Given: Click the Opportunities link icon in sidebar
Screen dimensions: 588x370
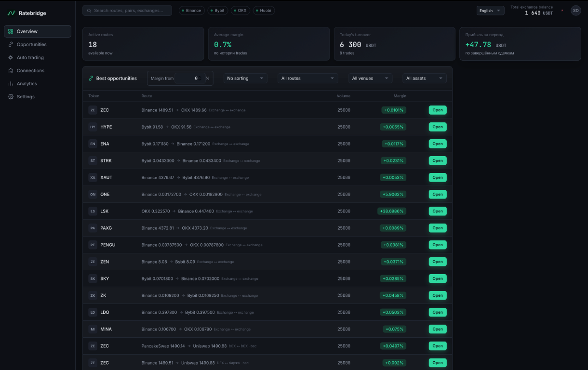Looking at the screenshot, I should click(11, 44).
